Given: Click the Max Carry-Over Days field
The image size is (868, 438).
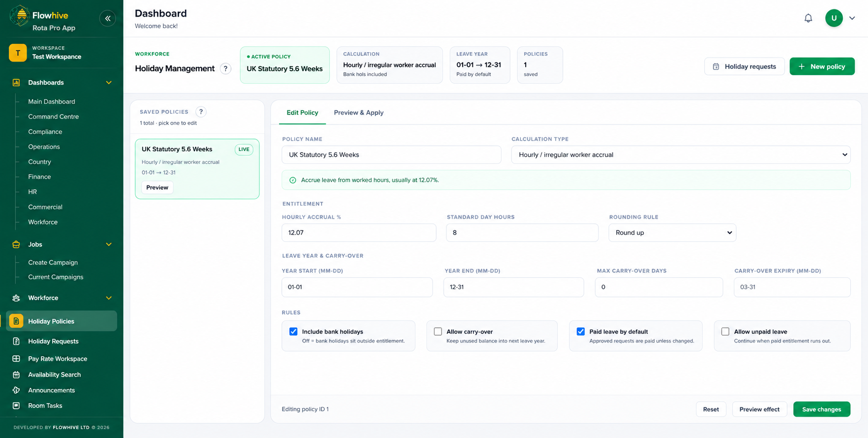Looking at the screenshot, I should coord(658,287).
